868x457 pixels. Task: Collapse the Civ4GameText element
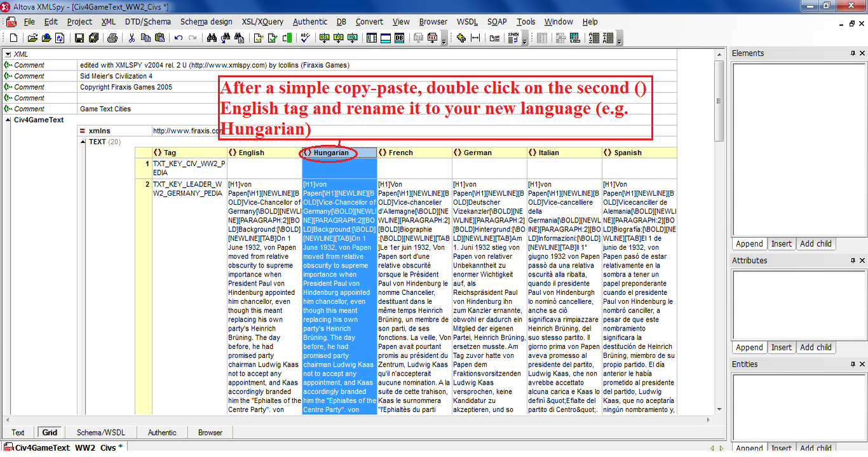(7, 120)
